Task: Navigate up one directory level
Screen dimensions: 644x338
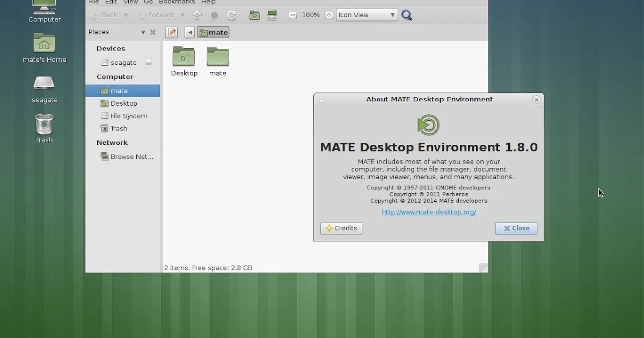Action: 197,15
